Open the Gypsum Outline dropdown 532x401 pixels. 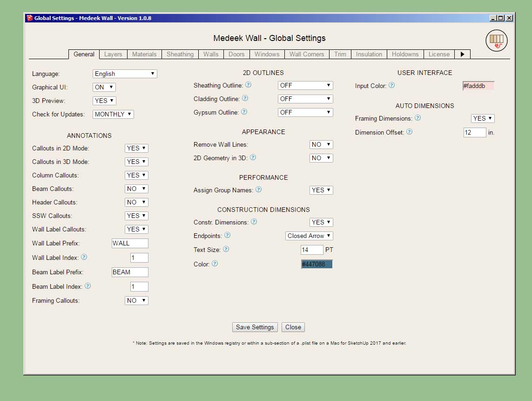[x=305, y=112]
